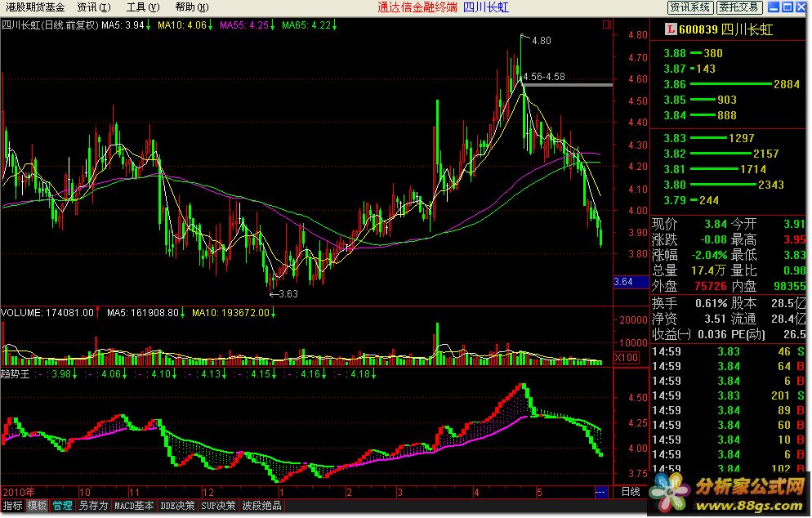Click the 最高 value 3.95
Image resolution: width=812 pixels, height=518 pixels.
(794, 240)
